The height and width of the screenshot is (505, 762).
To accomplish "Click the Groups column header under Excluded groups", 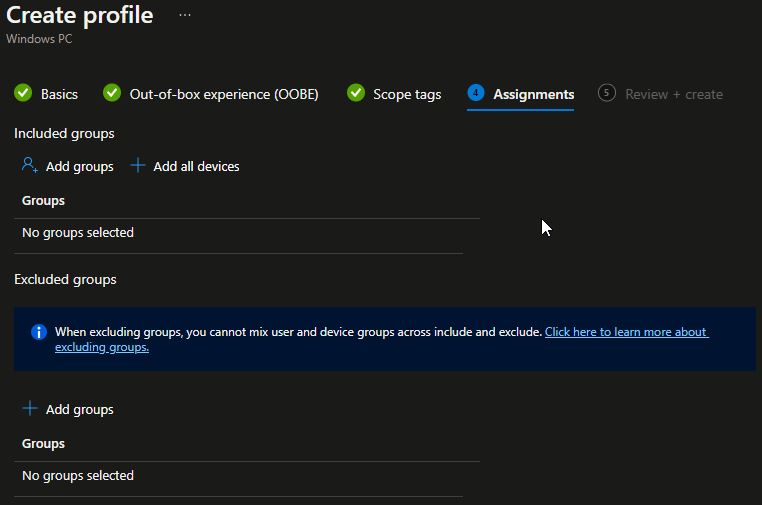I will pyautogui.click(x=43, y=443).
